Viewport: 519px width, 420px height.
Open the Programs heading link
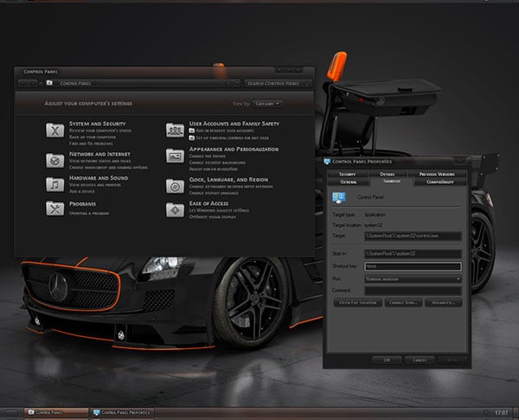tap(82, 204)
